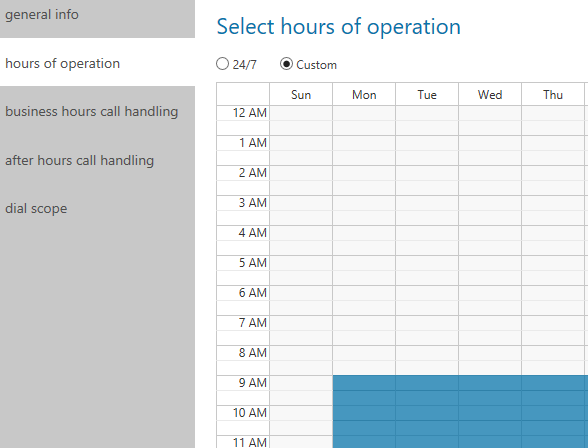Viewport: 588px width, 448px height.
Task: Select the 24/7 radio button
Action: pos(222,64)
